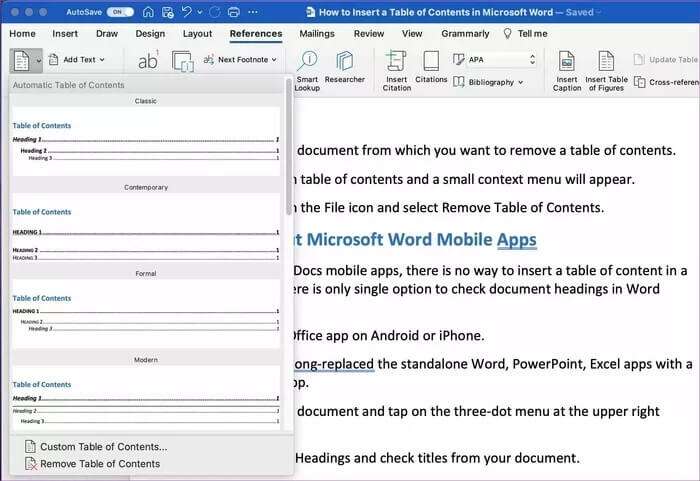This screenshot has width=700, height=481.
Task: Switch to the View tab
Action: pyautogui.click(x=412, y=33)
